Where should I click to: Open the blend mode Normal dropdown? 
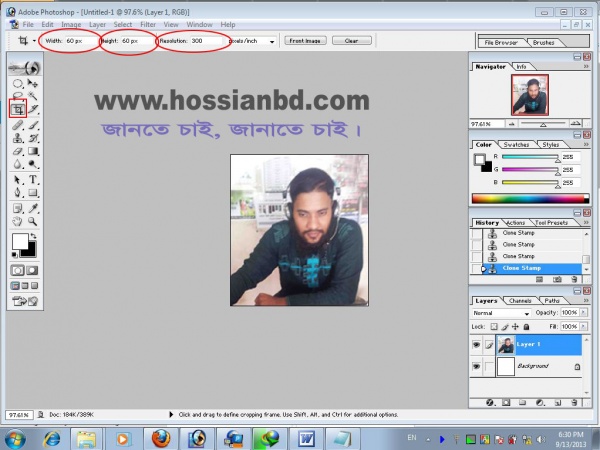[x=501, y=313]
